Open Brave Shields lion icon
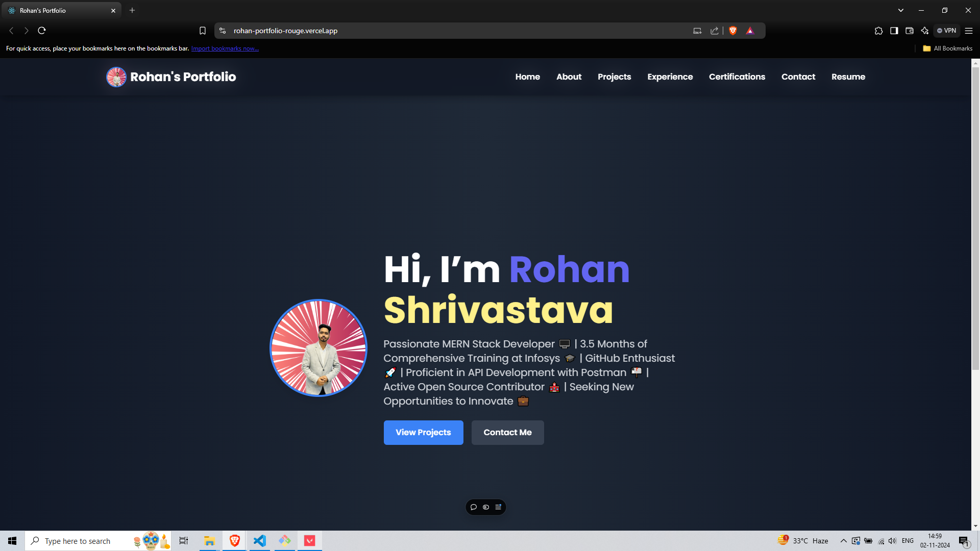Image resolution: width=980 pixels, height=551 pixels. click(733, 31)
